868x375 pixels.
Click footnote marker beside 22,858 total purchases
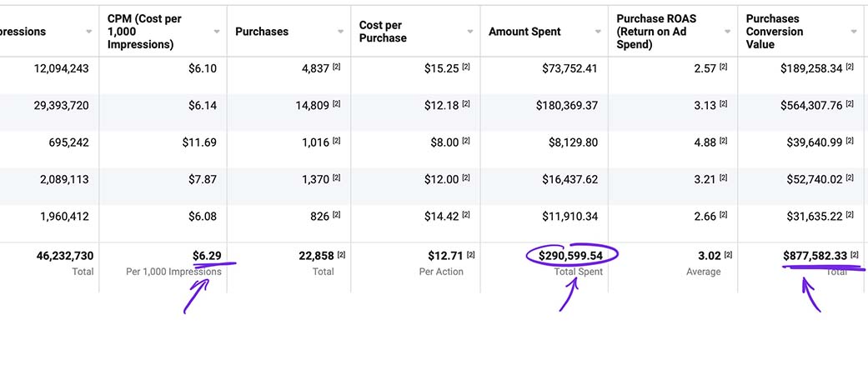click(341, 255)
